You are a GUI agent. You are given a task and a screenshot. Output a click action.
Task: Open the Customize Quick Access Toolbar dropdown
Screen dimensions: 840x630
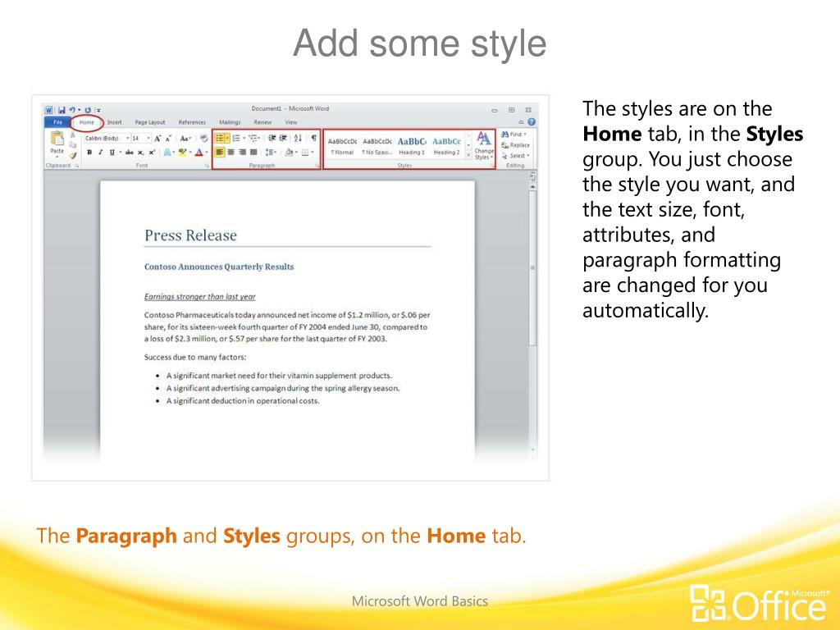click(98, 111)
